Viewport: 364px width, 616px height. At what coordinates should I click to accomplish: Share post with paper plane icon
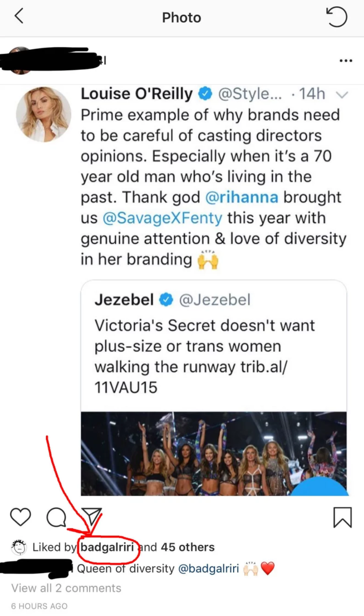(91, 517)
